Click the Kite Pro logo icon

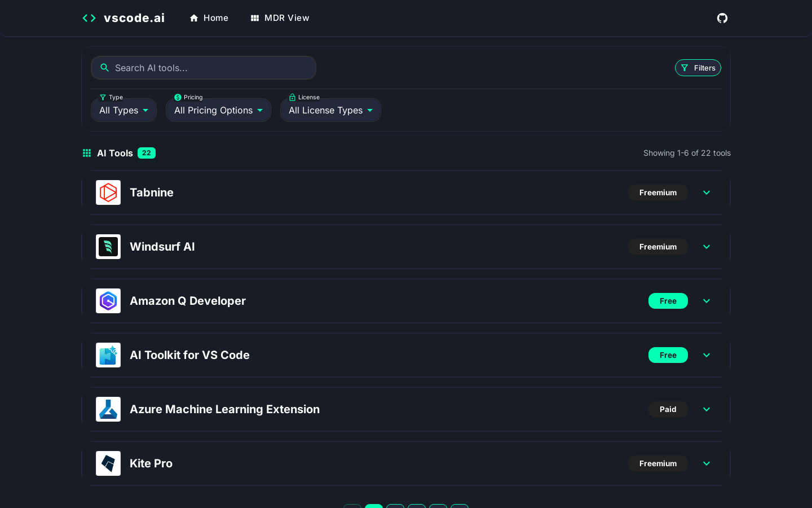click(108, 463)
